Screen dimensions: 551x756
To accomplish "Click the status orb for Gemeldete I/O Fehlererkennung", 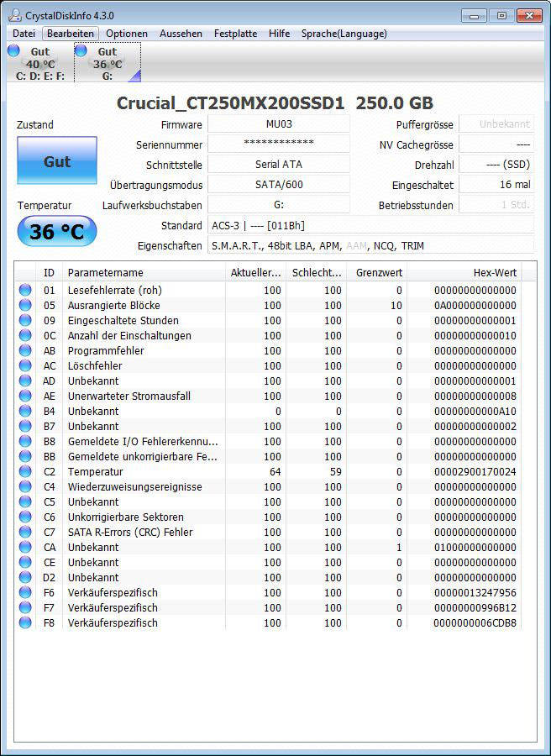I will click(25, 441).
